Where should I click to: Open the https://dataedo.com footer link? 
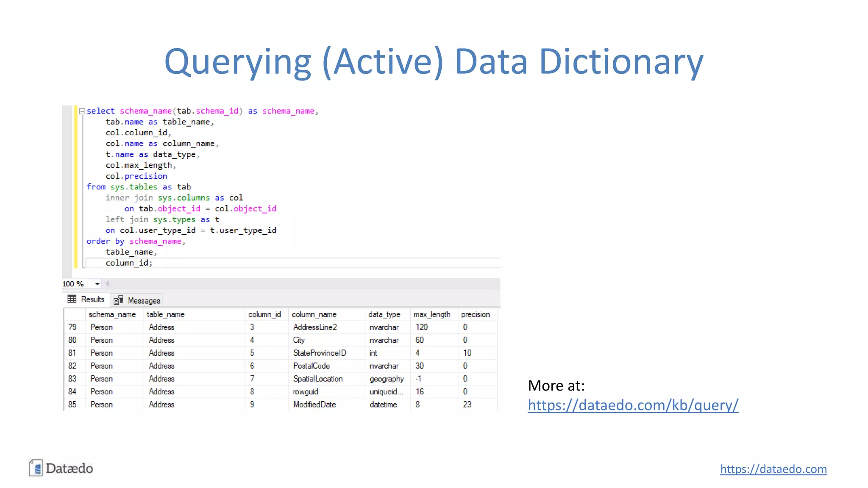tap(773, 469)
